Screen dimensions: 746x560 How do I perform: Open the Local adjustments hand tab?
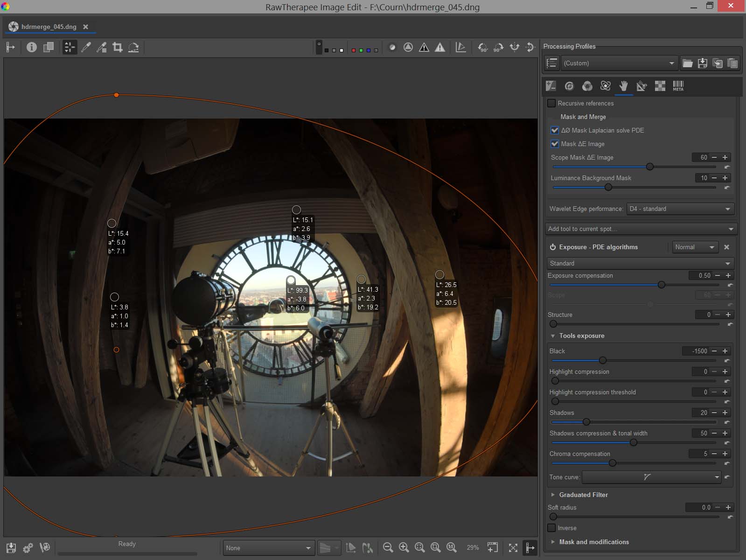(623, 86)
